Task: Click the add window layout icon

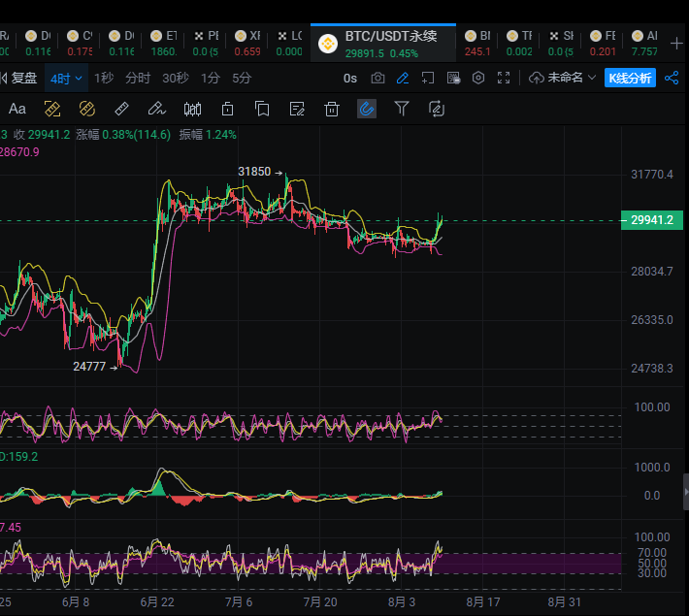Action: pos(428,79)
